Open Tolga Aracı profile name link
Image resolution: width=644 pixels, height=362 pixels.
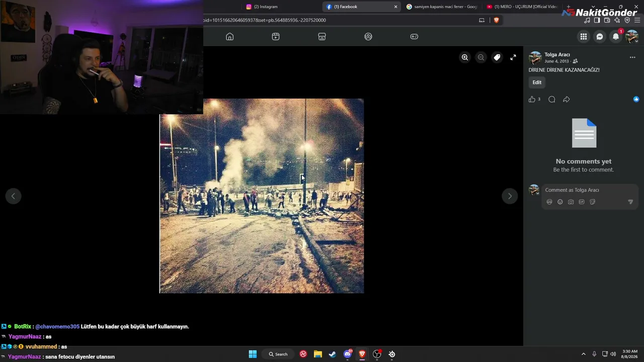click(557, 54)
